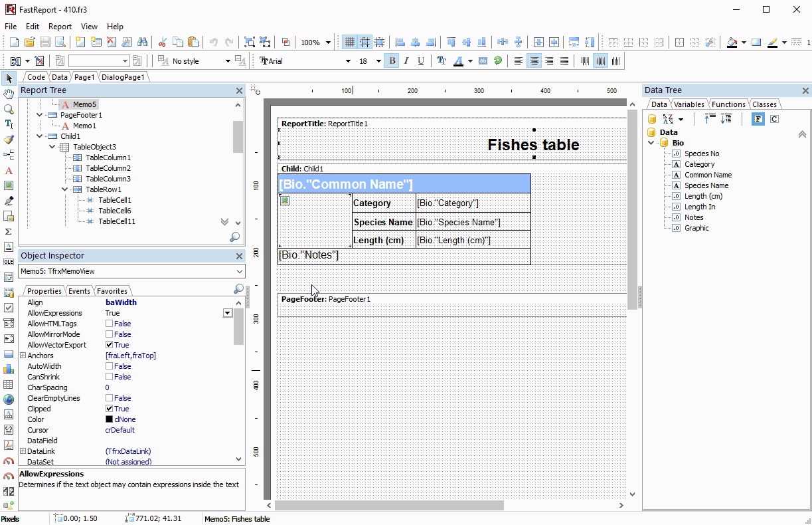This screenshot has height=525, width=812.
Task: Open the zoom 100% dropdown
Action: pos(328,43)
